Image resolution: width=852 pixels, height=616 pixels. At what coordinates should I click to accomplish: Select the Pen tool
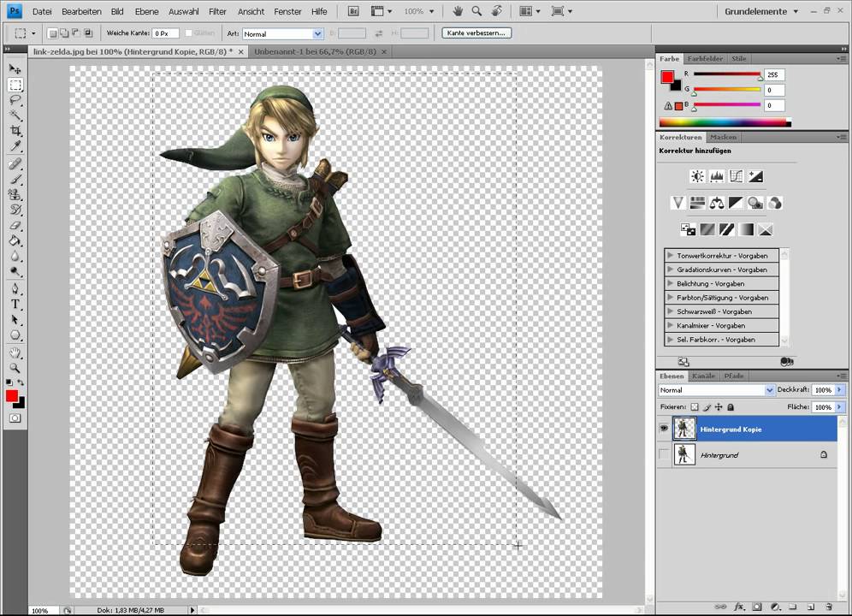click(x=15, y=288)
